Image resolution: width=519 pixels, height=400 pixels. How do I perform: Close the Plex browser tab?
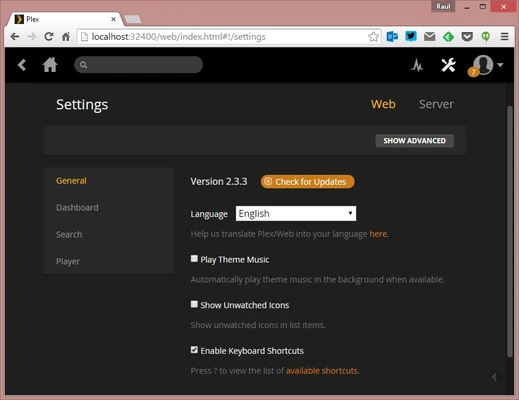pos(113,19)
